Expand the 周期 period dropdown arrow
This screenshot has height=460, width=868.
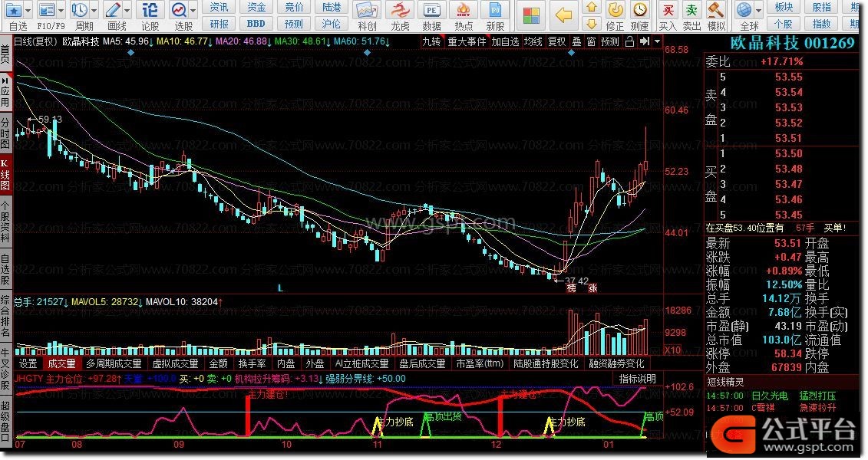(x=94, y=10)
